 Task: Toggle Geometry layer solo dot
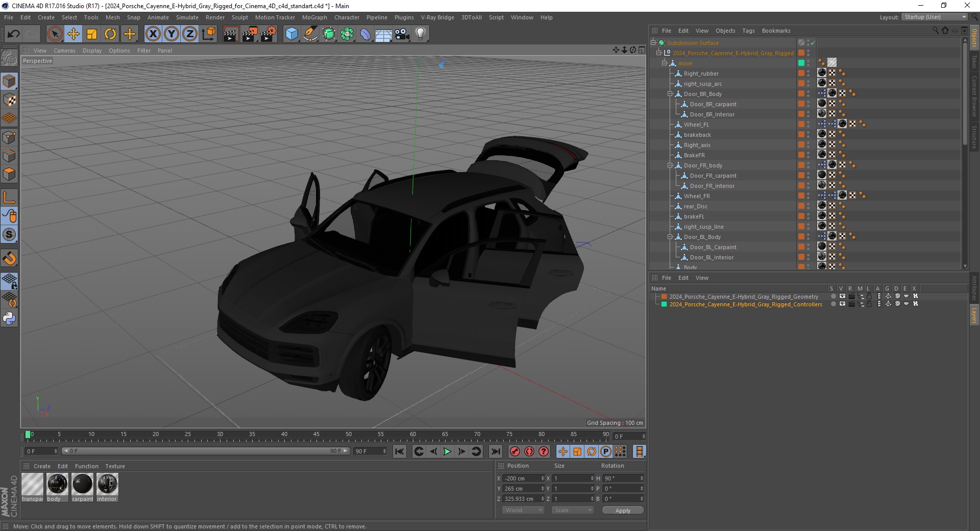point(833,297)
